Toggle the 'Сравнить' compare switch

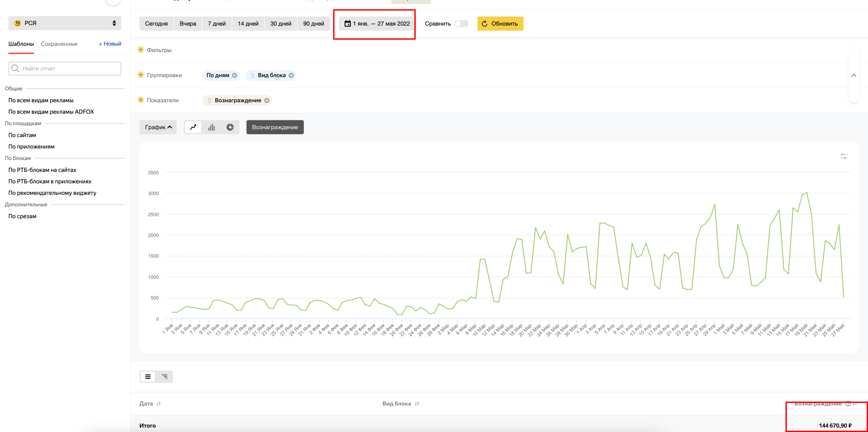coord(461,24)
